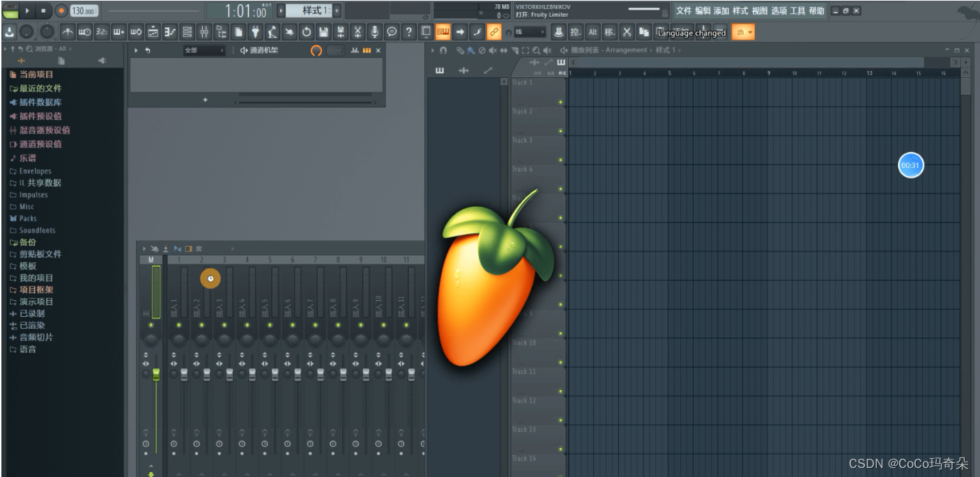Add new pattern with plus beside 样式 1
This screenshot has height=477, width=980.
(337, 10)
